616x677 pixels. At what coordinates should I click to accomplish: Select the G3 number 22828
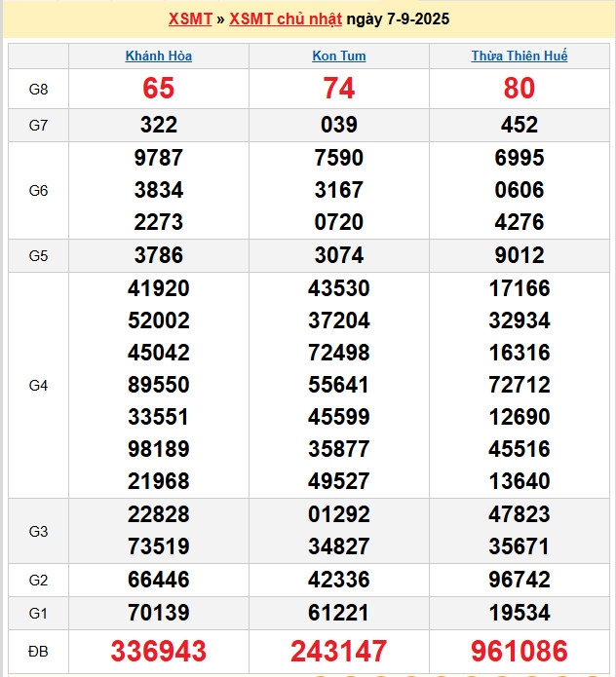point(159,514)
